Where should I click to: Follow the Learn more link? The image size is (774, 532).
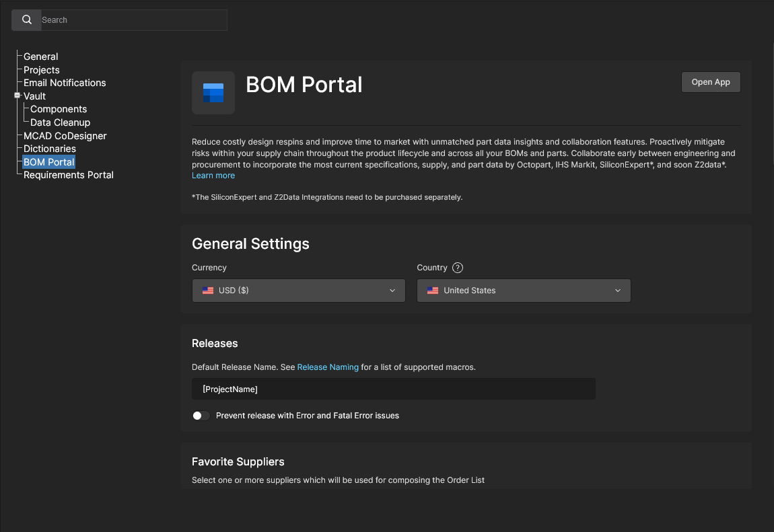[x=213, y=176]
